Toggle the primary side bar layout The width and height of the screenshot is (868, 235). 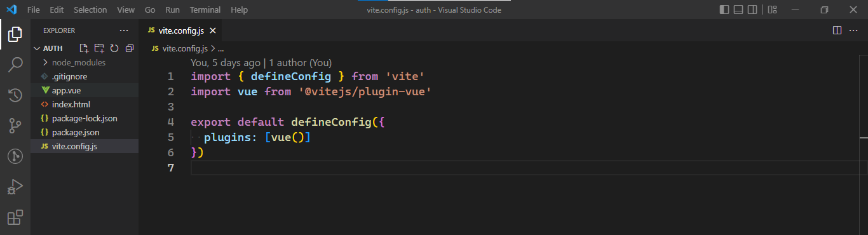click(x=724, y=10)
